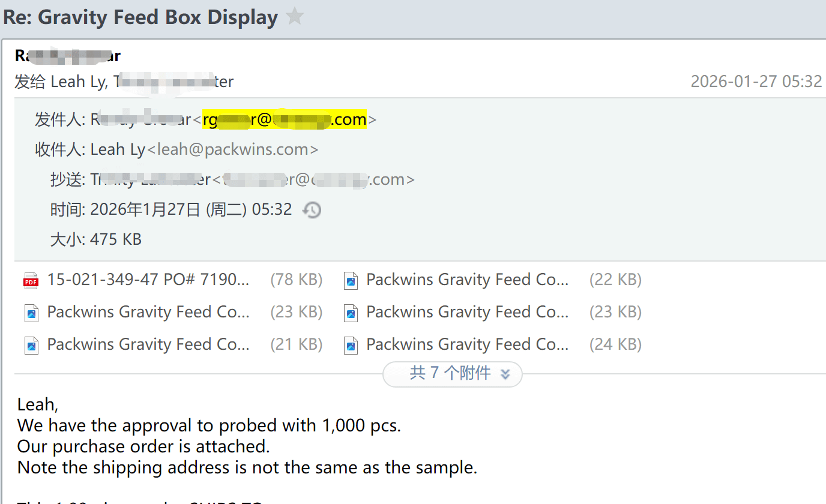Click the image icon of the 21 KB attachment

[x=31, y=345]
